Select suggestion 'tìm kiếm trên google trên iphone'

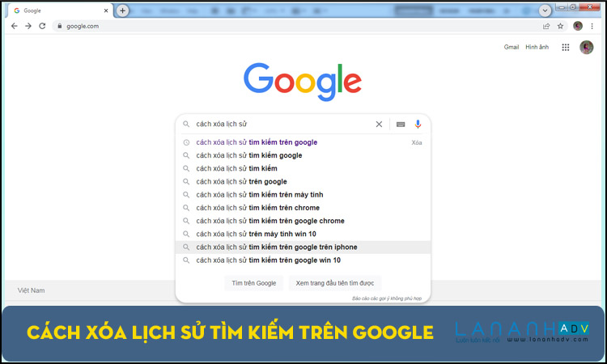click(x=303, y=248)
